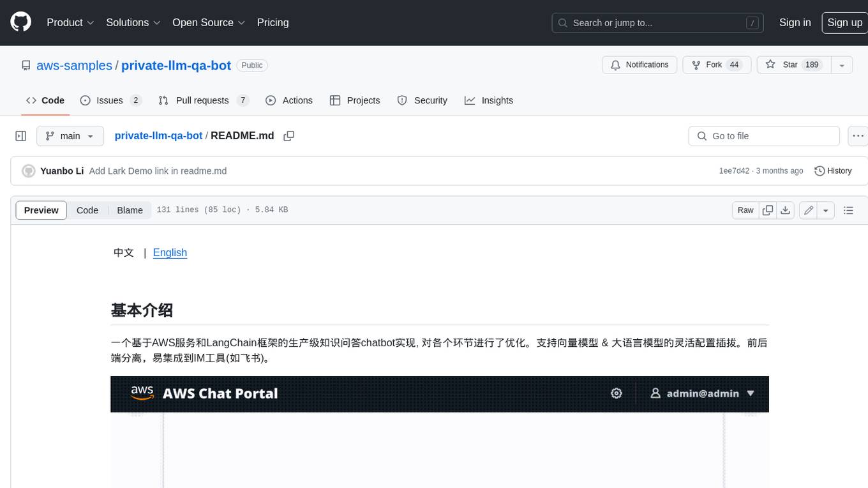Switch to the Code tab

pyautogui.click(x=45, y=100)
